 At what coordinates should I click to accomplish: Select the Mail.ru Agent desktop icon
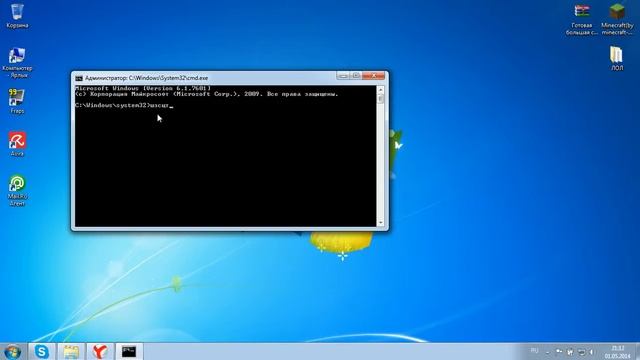tap(17, 190)
